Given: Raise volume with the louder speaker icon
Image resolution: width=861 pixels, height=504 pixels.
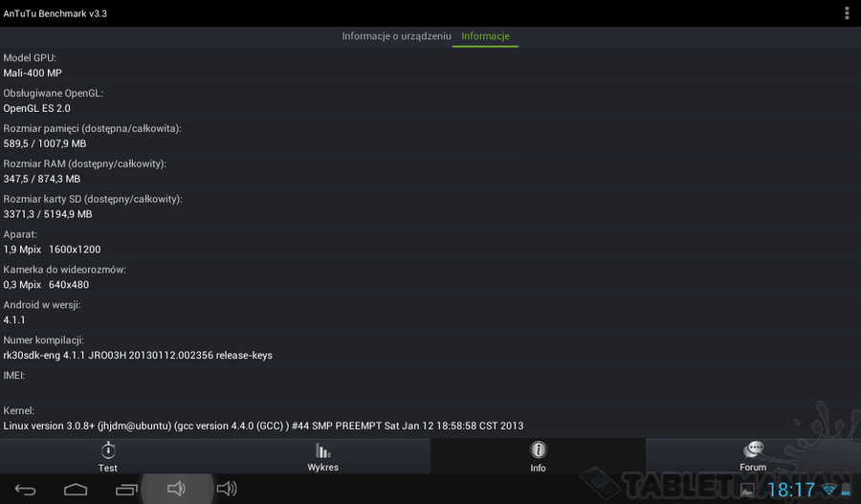Looking at the screenshot, I should point(227,489).
